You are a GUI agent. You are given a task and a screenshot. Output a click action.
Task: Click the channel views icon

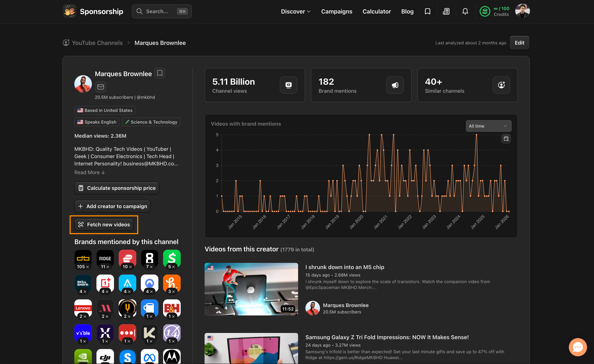(x=288, y=85)
